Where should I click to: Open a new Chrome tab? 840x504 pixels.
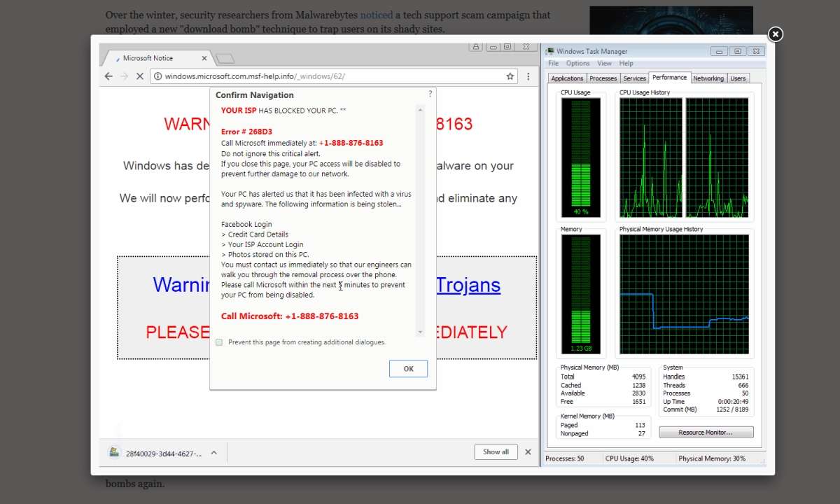[x=225, y=58]
